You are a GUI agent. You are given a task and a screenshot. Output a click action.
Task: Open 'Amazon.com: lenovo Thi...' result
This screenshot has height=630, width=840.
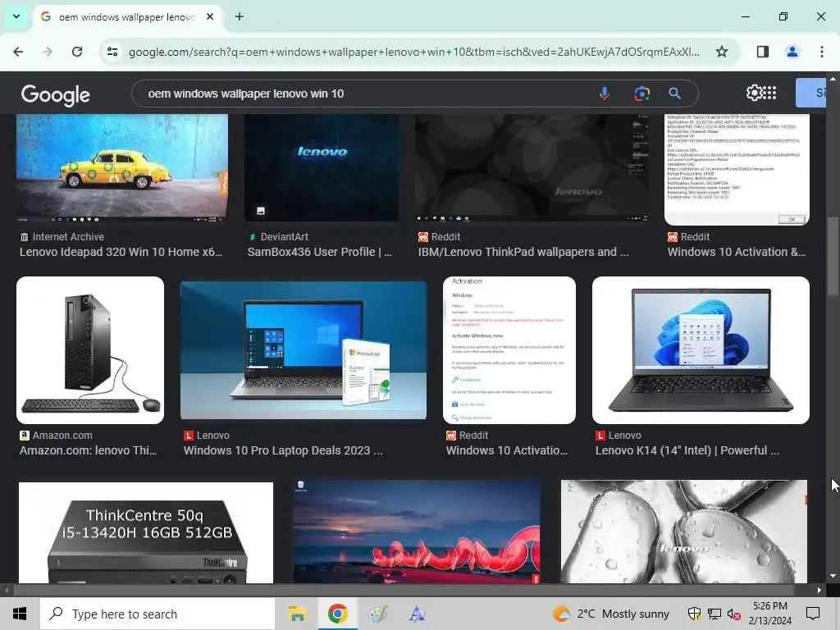89,450
